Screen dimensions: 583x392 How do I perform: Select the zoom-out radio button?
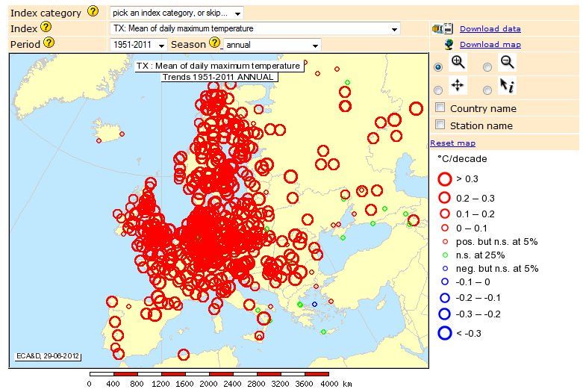[487, 67]
